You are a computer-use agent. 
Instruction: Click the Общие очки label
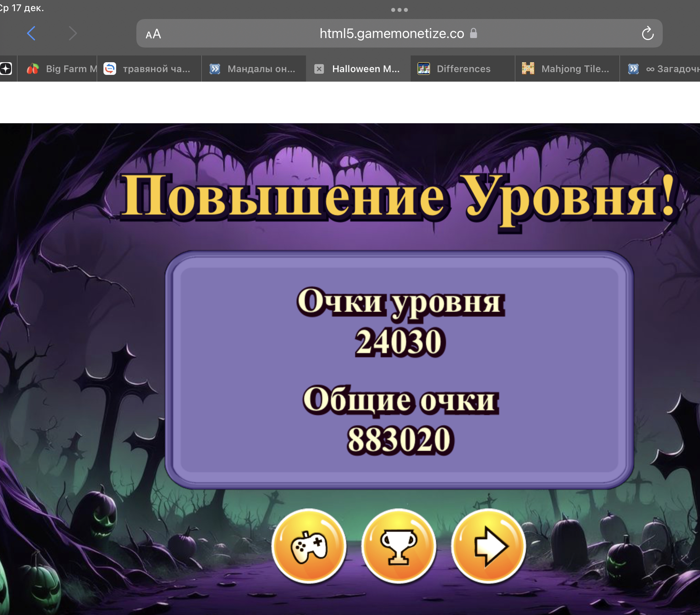click(400, 401)
